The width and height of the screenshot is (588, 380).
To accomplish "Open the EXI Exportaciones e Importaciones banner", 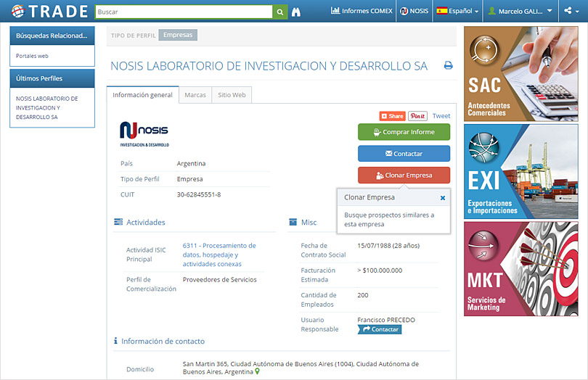I will coord(521,172).
